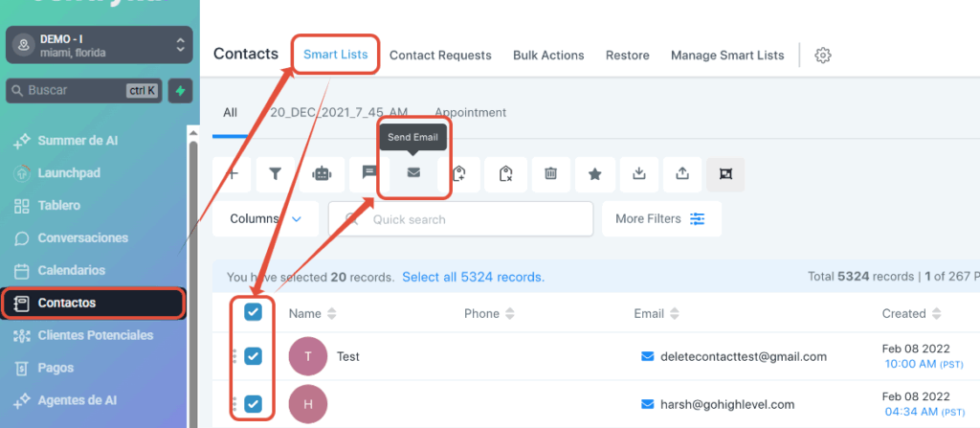This screenshot has height=428, width=980.
Task: Click into the Quick search field
Action: 469,219
